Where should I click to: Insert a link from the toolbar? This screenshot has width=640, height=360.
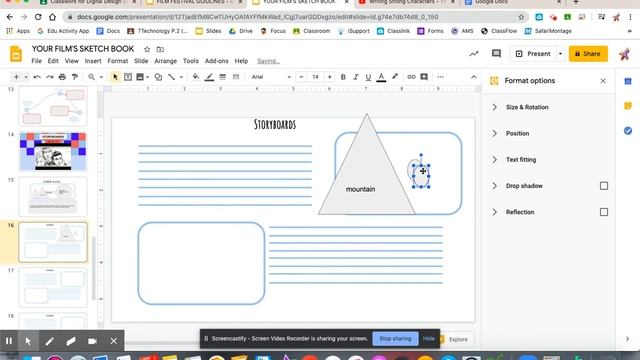411,77
